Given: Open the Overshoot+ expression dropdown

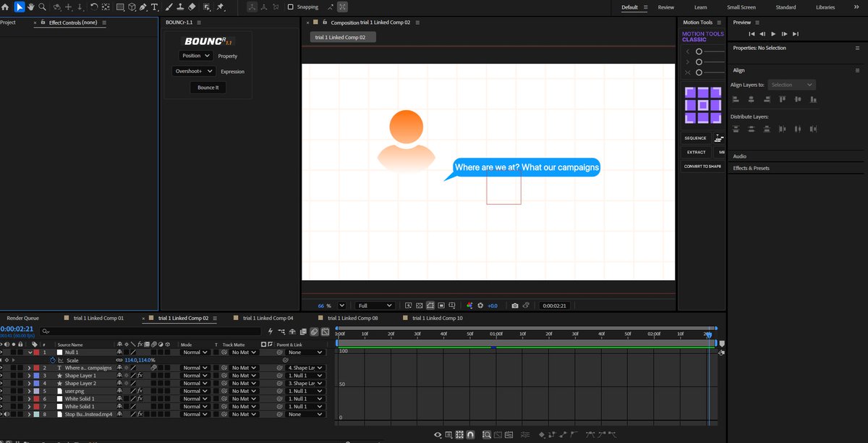Looking at the screenshot, I should click(x=193, y=71).
